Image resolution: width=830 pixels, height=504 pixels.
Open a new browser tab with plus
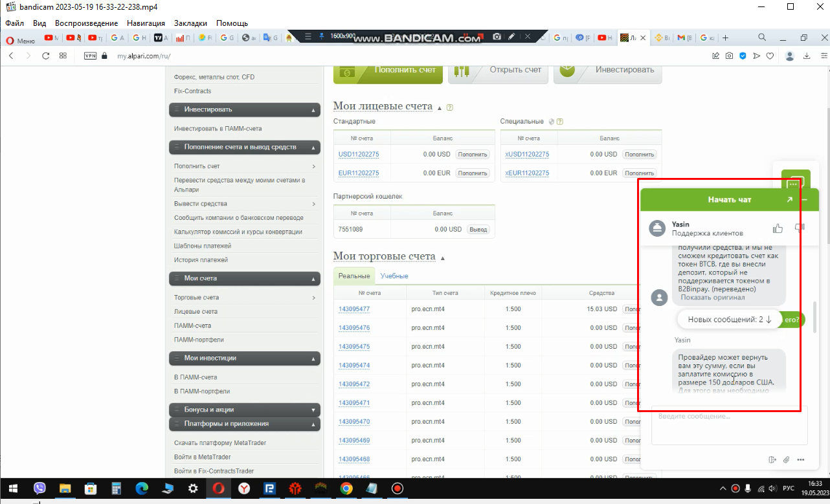point(725,38)
